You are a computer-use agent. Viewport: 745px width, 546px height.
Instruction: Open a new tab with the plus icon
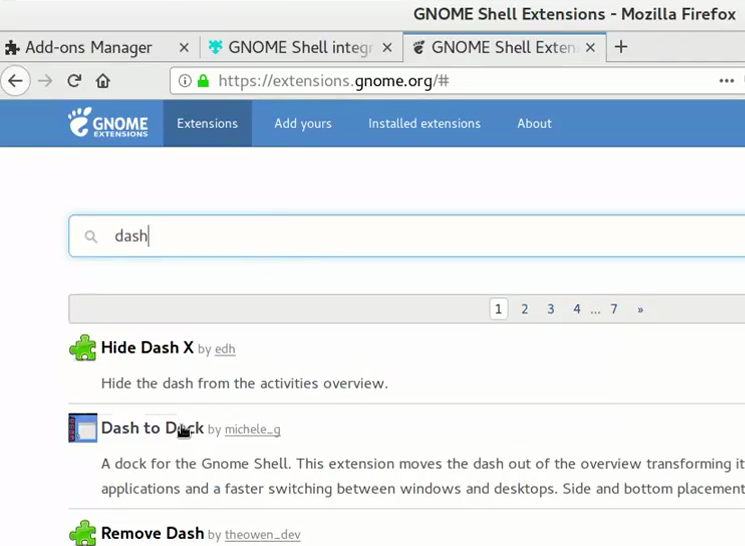(x=621, y=47)
